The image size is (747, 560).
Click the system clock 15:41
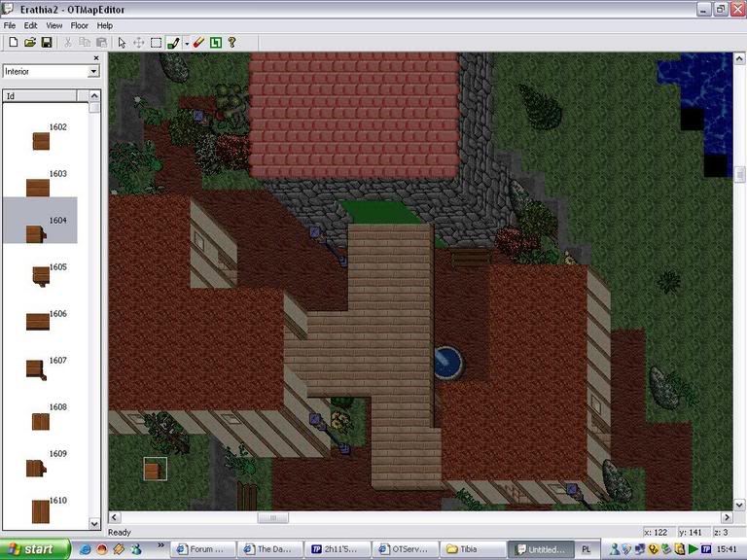[727, 549]
